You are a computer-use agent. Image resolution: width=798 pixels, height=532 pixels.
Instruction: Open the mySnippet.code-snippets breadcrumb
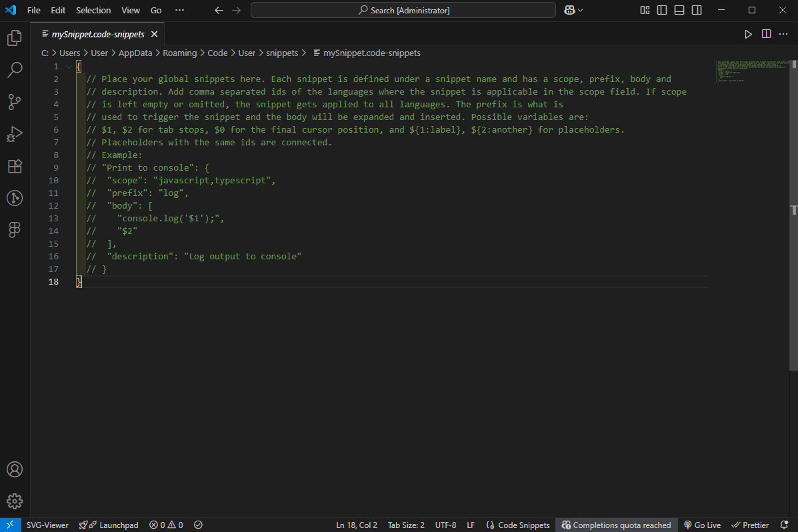coord(367,53)
